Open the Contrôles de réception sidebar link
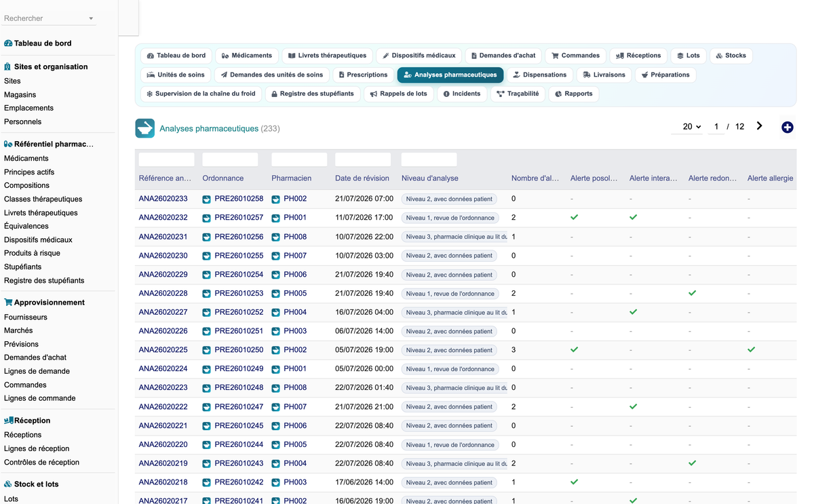Image resolution: width=814 pixels, height=504 pixels. click(41, 463)
